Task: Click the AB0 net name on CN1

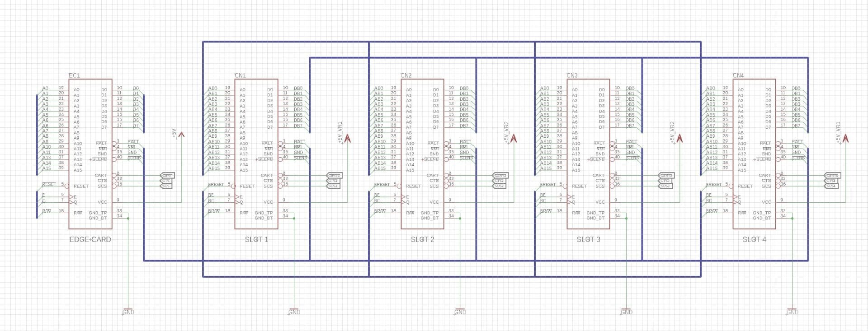Action: 212,89
